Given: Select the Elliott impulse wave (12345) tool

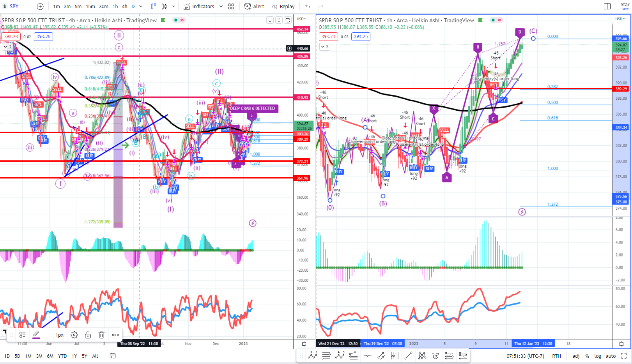Looking at the screenshot, I should [x=313, y=355].
